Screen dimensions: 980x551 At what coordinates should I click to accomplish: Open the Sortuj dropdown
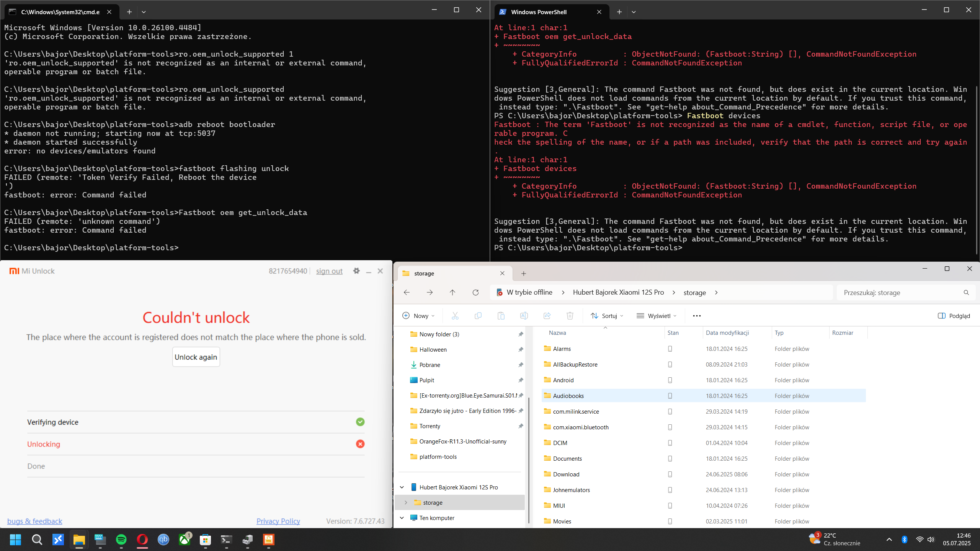coord(607,316)
